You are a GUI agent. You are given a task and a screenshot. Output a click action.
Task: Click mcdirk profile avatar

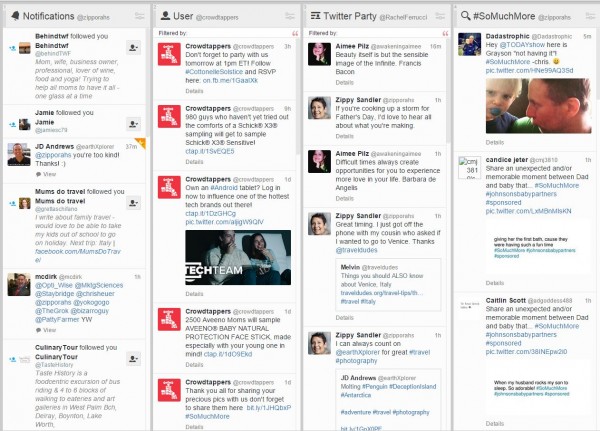(19, 284)
